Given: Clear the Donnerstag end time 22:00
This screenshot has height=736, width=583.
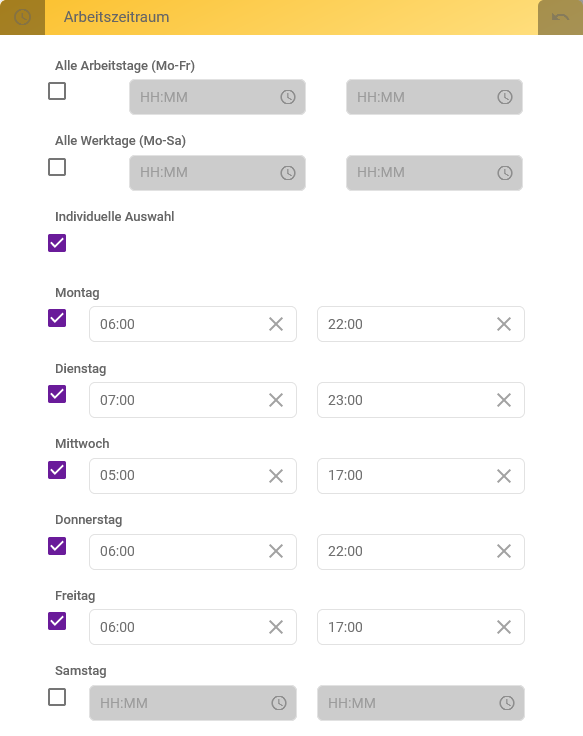Looking at the screenshot, I should (x=504, y=552).
